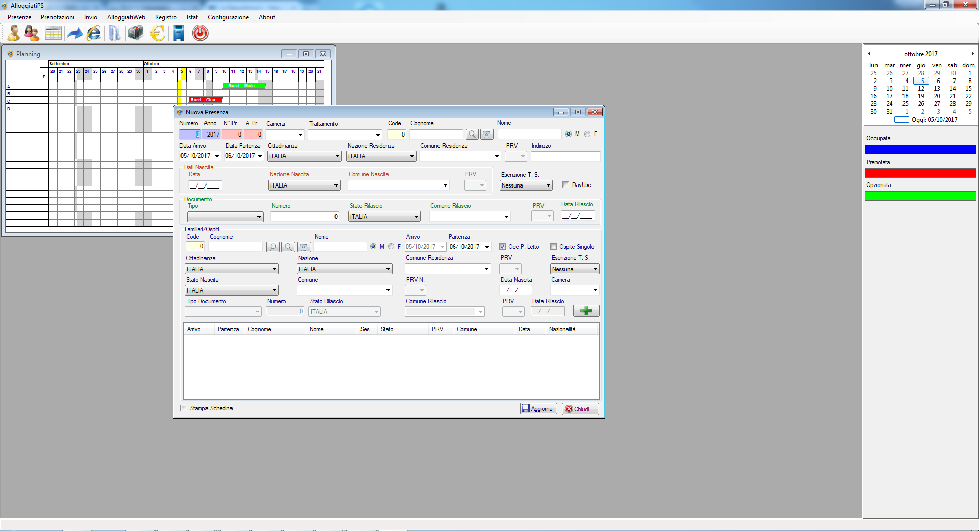Click the red power exit icon

click(x=200, y=33)
